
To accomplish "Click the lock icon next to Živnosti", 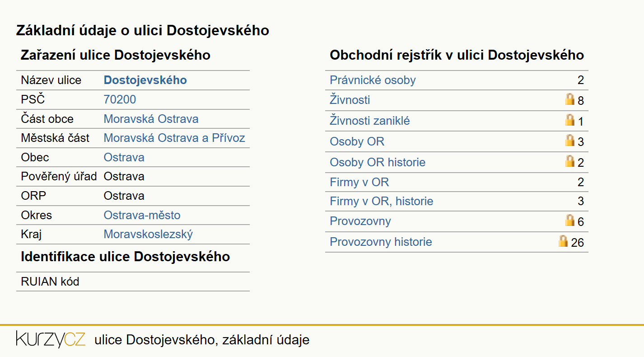I will click(x=570, y=99).
